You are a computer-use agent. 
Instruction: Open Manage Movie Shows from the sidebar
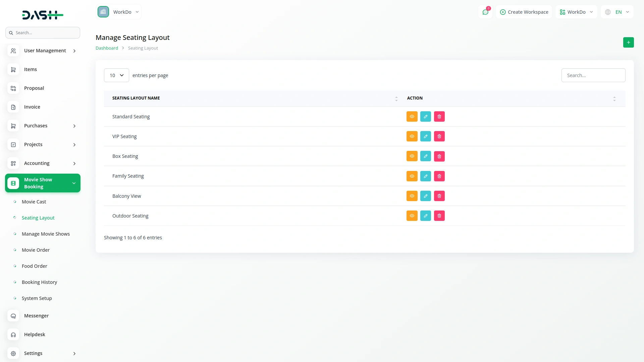click(46, 234)
